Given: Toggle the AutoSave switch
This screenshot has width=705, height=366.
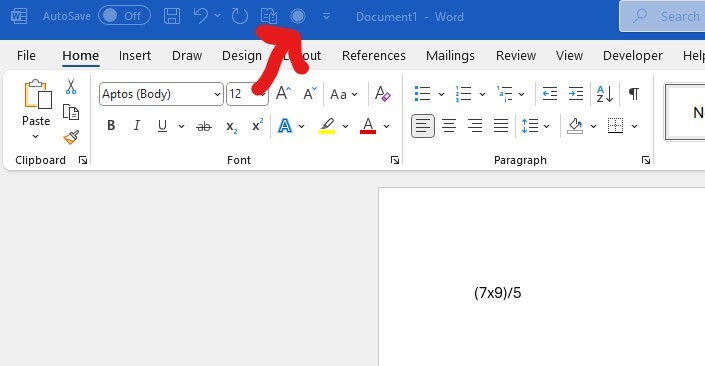Looking at the screenshot, I should coord(124,16).
